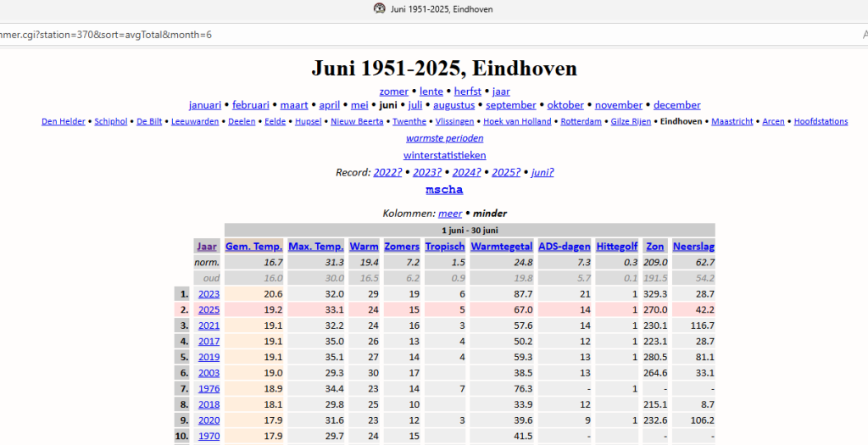Viewport: 868px width, 445px height.
Task: Show more columns via meer link
Action: [x=450, y=213]
